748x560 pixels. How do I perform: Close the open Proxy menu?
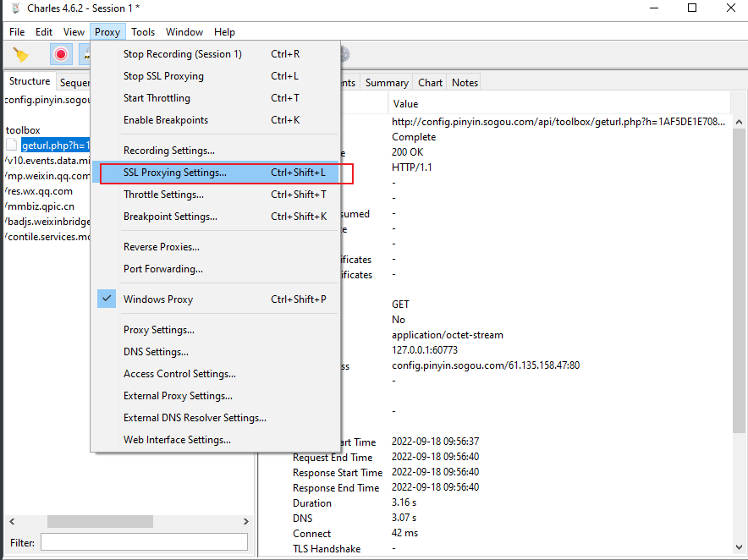[x=107, y=32]
